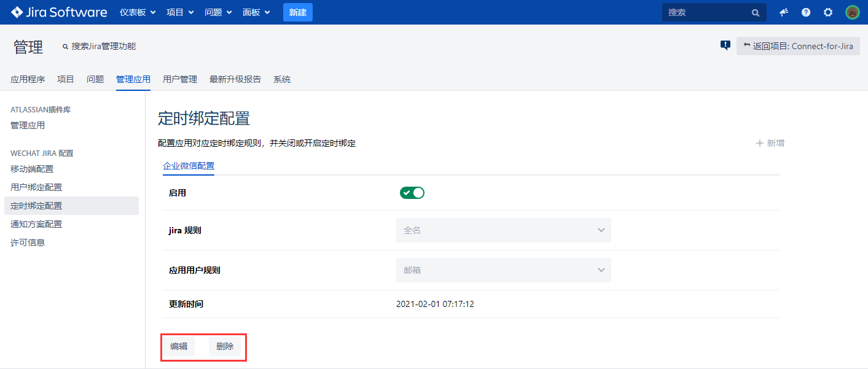This screenshot has width=868, height=369.
Task: Toggle the 启用 switch off
Action: point(412,193)
